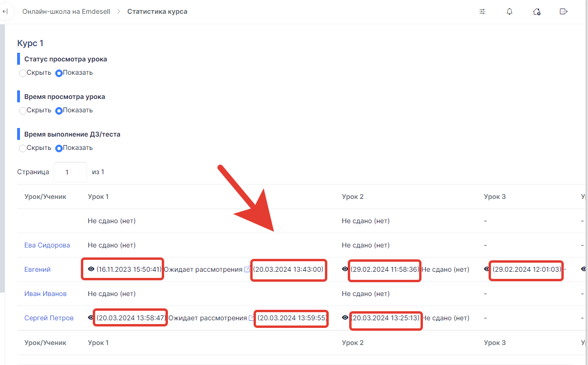Screen dimensions: 588x365
Task: Click the logout icon in header
Action: coord(564,11)
